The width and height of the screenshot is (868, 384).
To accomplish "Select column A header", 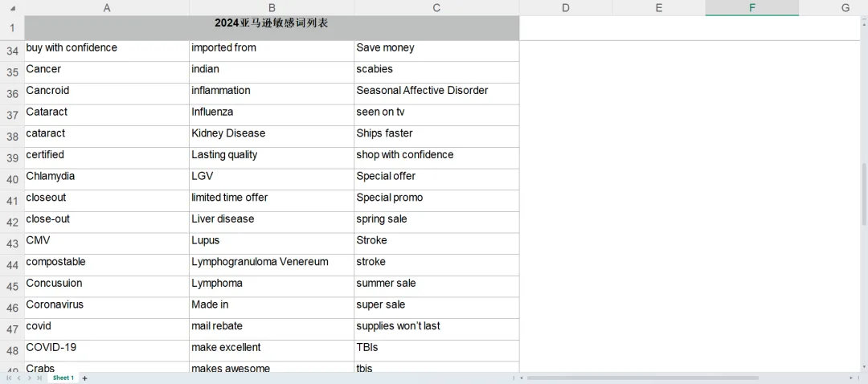I will tap(107, 8).
